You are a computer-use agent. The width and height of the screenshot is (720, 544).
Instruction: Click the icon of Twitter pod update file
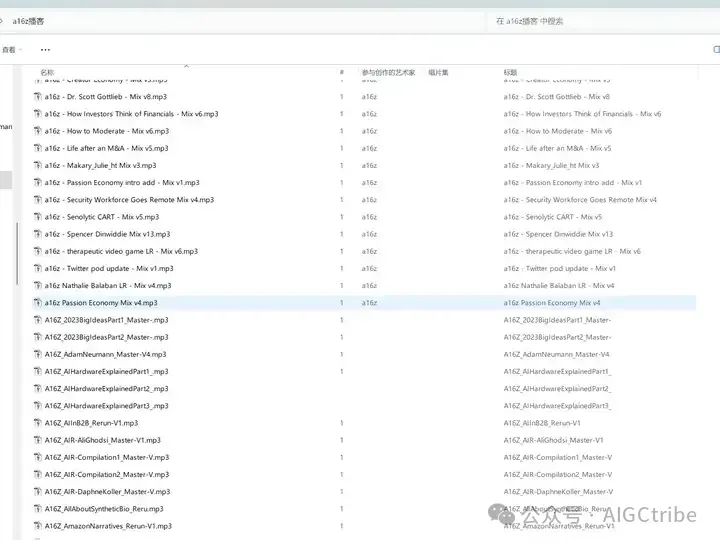(x=38, y=269)
